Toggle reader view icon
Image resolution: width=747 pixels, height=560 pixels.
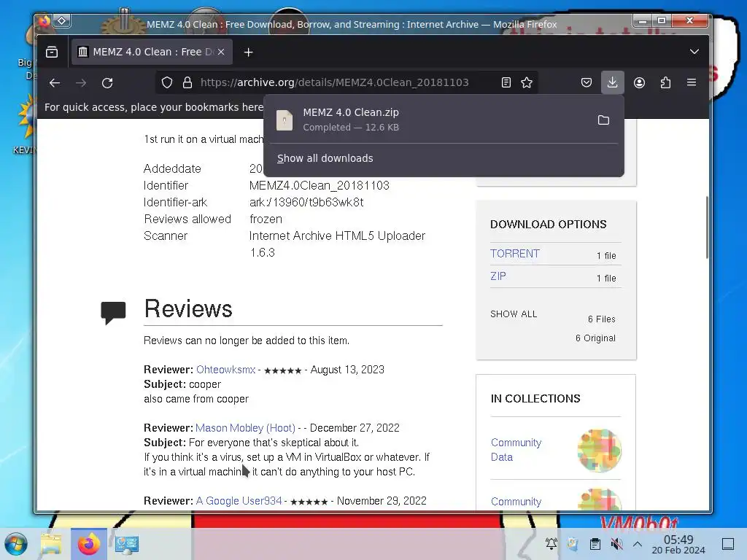point(506,82)
